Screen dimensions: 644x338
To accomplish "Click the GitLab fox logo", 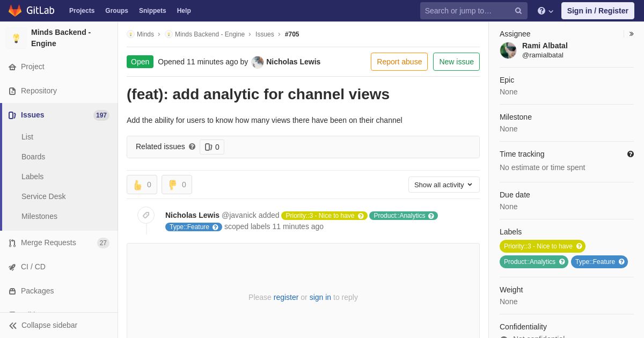I will click(x=15, y=11).
